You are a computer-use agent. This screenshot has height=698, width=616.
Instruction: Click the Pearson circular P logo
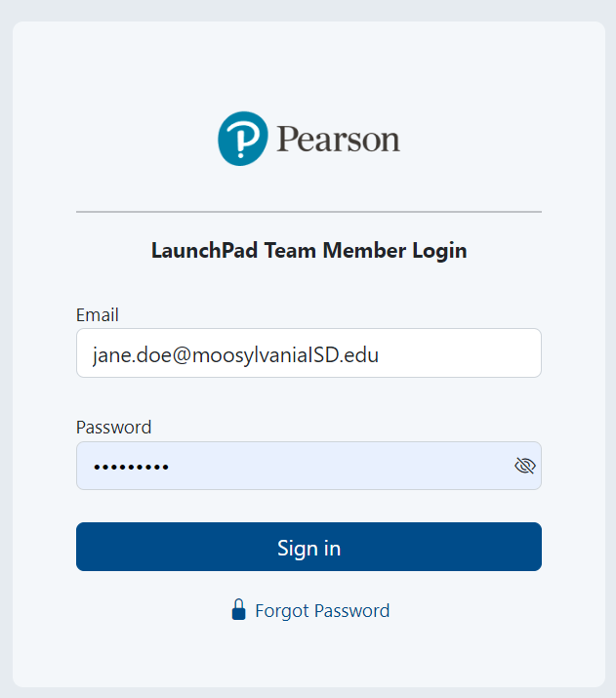pyautogui.click(x=242, y=139)
